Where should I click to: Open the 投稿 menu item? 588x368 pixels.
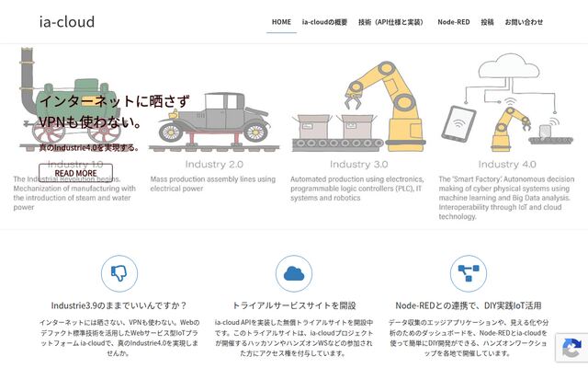tap(487, 22)
